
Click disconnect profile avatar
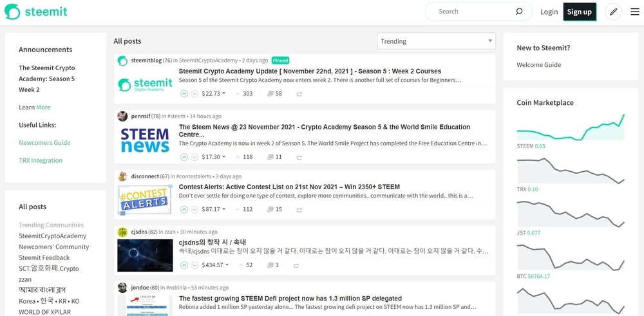[x=122, y=176]
